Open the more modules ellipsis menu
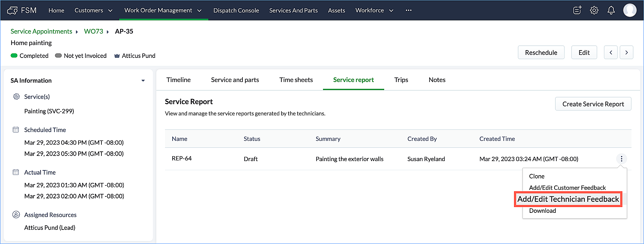The width and height of the screenshot is (644, 244). point(408,10)
